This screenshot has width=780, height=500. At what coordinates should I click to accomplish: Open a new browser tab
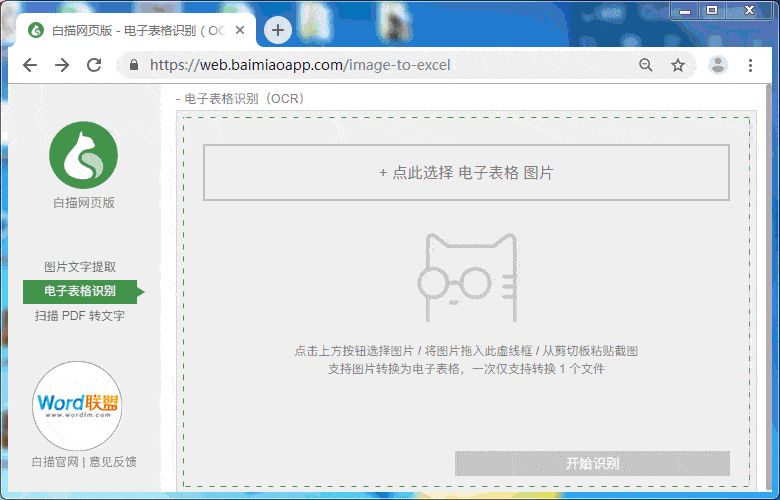[278, 30]
